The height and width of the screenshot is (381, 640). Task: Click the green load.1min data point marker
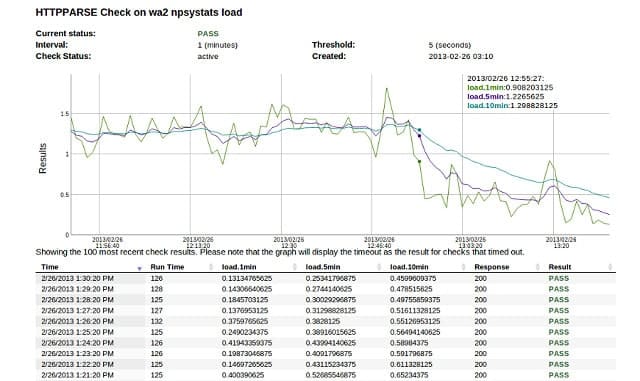click(419, 162)
